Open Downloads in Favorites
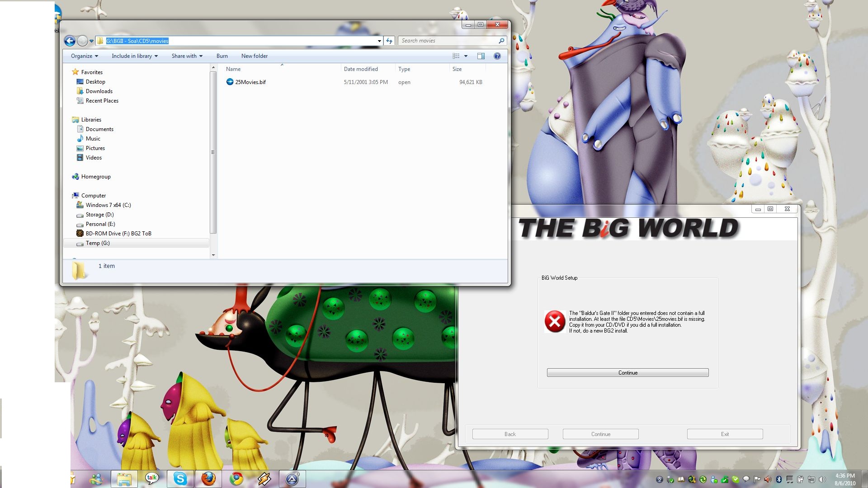868x488 pixels. tap(99, 91)
